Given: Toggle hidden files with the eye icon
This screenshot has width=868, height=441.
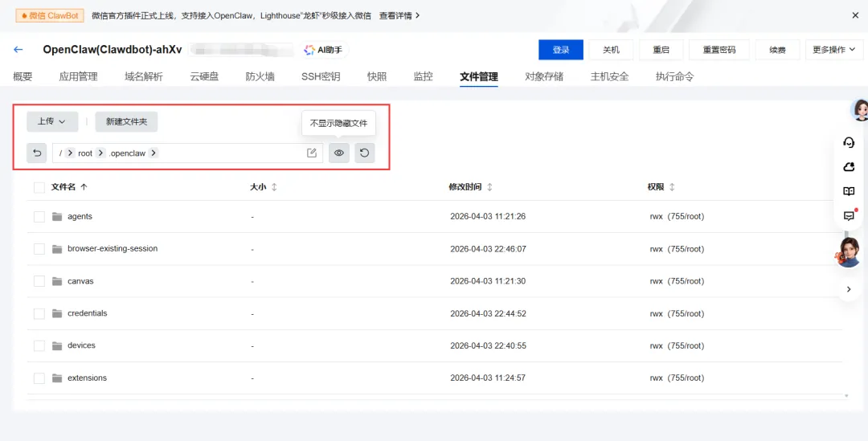Looking at the screenshot, I should 339,153.
